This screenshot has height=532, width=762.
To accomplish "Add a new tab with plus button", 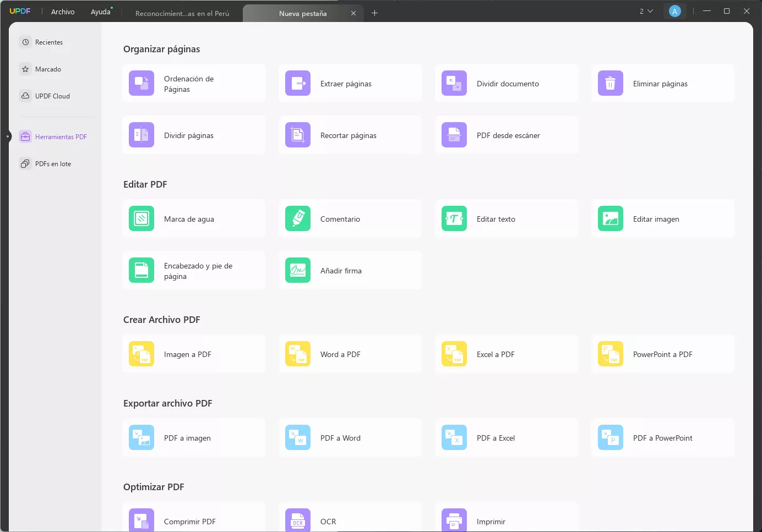I will click(374, 13).
